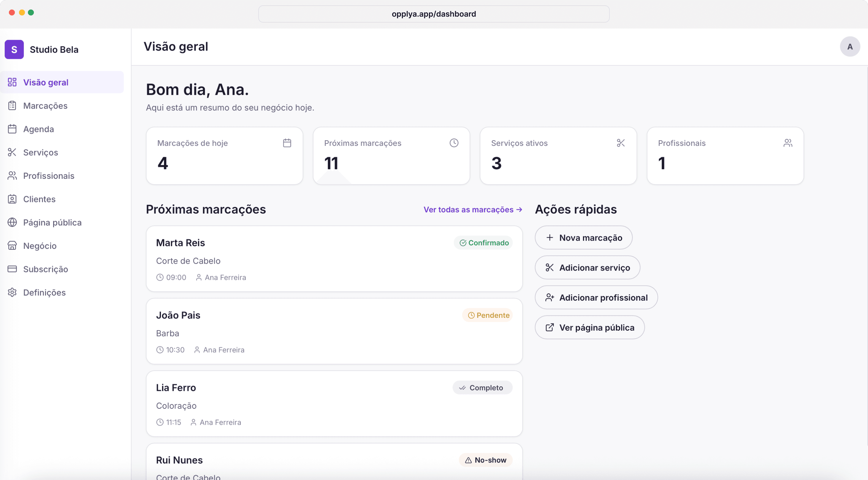This screenshot has height=480, width=868.
Task: Click the Agenda calendar icon in sidebar
Action: 12,129
